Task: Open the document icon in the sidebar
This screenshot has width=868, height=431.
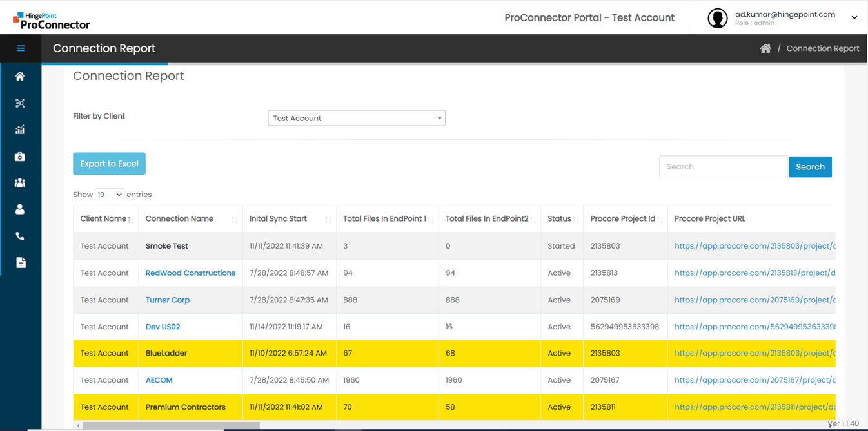Action: tap(21, 263)
